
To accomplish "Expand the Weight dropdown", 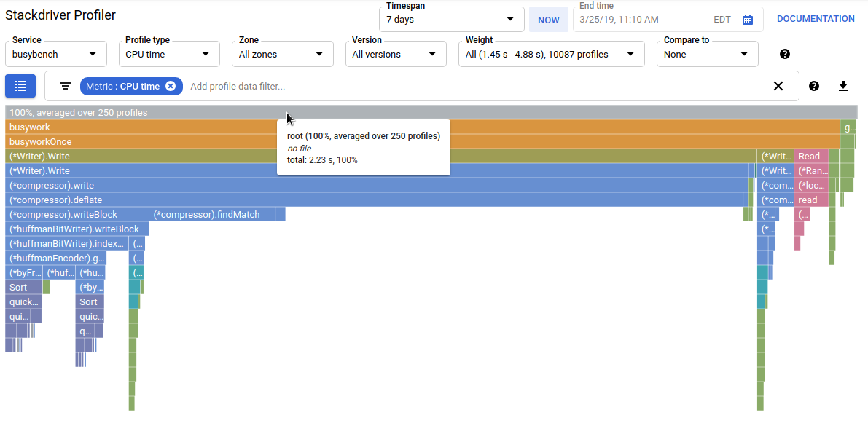I will click(551, 54).
